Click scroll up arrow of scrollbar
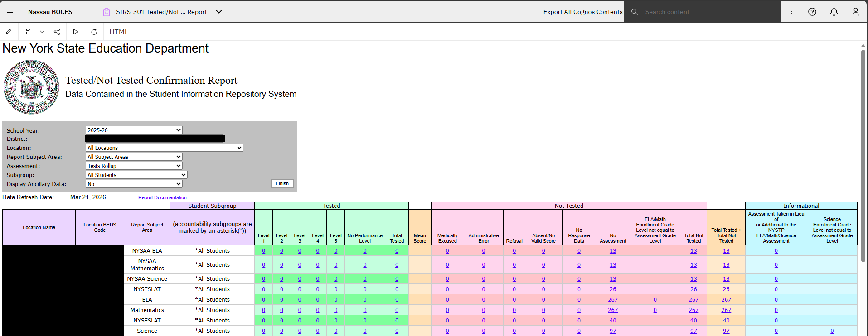 (x=863, y=46)
